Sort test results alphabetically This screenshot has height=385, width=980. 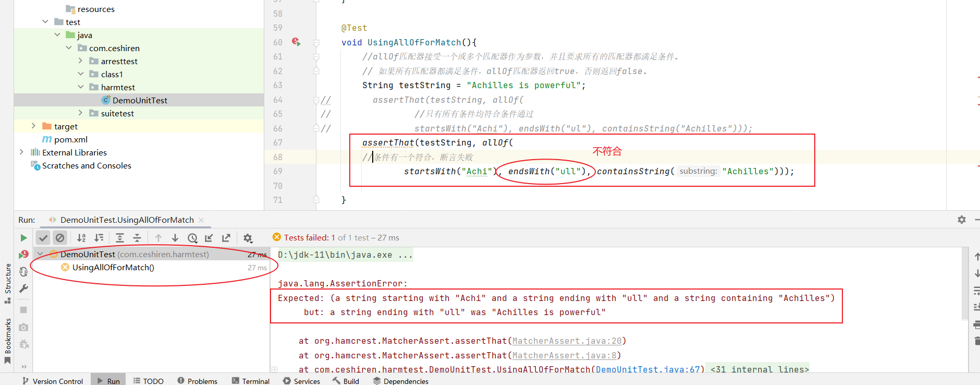point(81,238)
